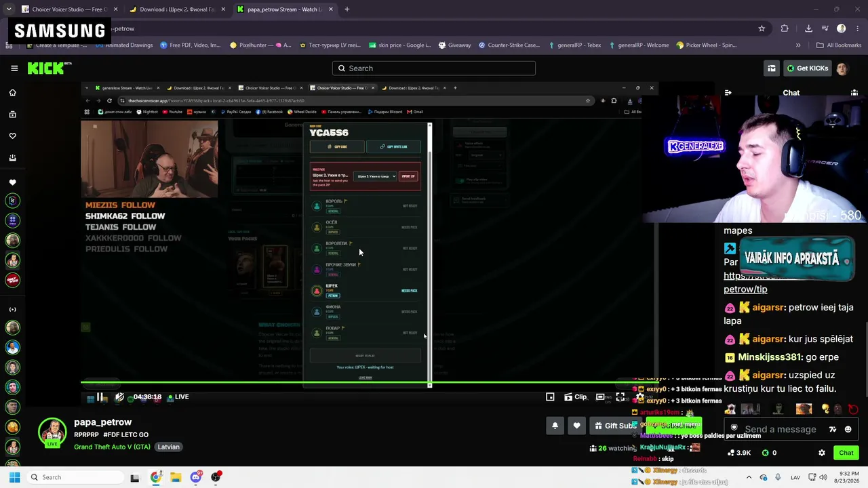Image resolution: width=868 pixels, height=488 pixels.
Task: Expand the hidden bookmarks chevron
Action: pos(798,45)
